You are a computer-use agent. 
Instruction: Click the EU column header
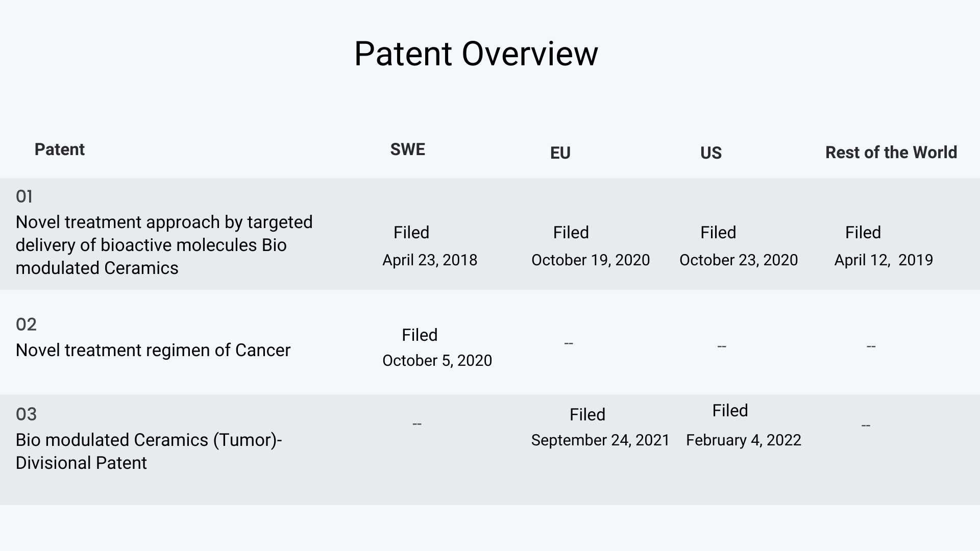coord(560,153)
